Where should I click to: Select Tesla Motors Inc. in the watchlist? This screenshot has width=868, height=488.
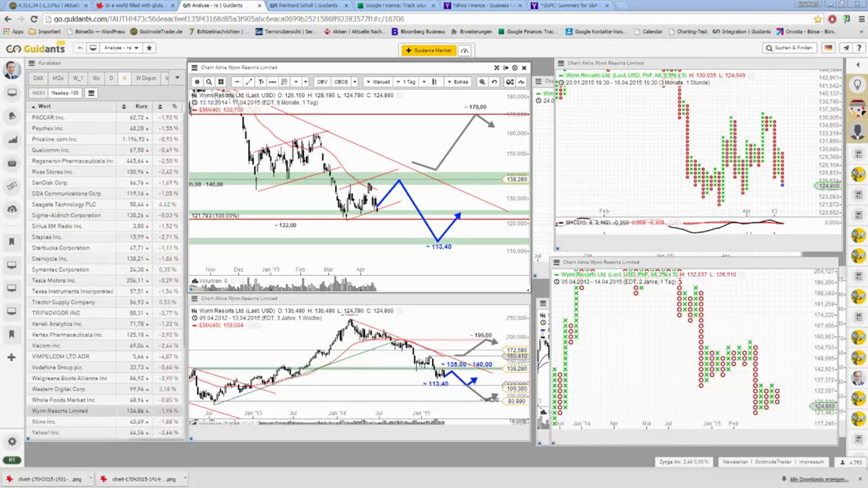click(104, 281)
